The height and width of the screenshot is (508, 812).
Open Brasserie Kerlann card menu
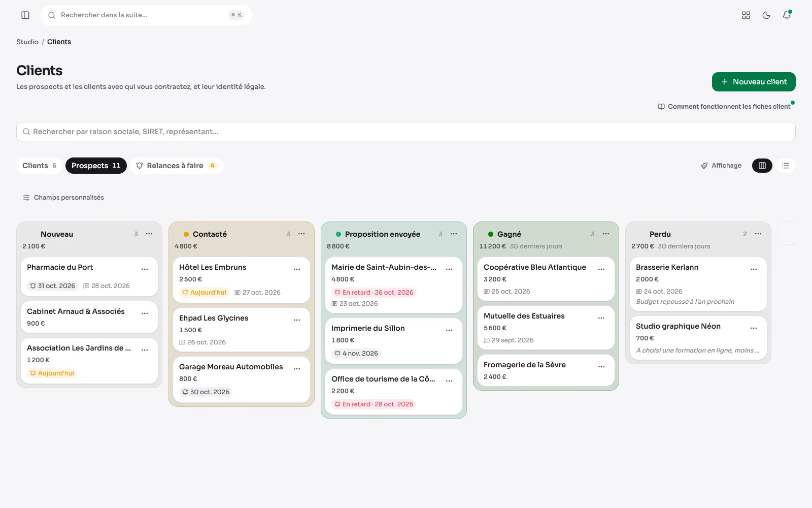(754, 269)
